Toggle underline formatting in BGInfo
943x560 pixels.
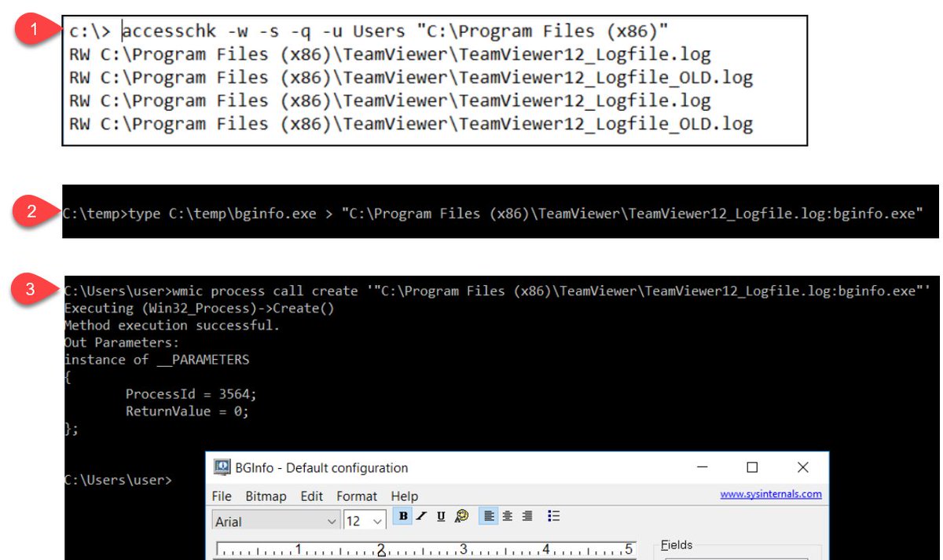[x=441, y=516]
